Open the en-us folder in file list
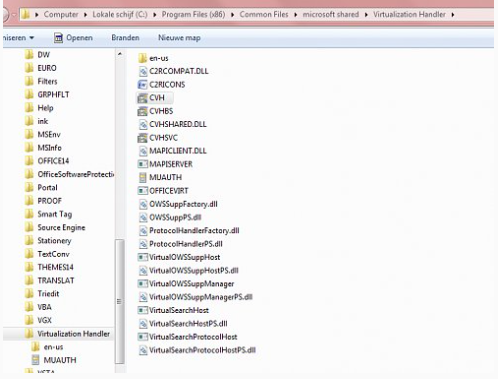 (x=153, y=58)
